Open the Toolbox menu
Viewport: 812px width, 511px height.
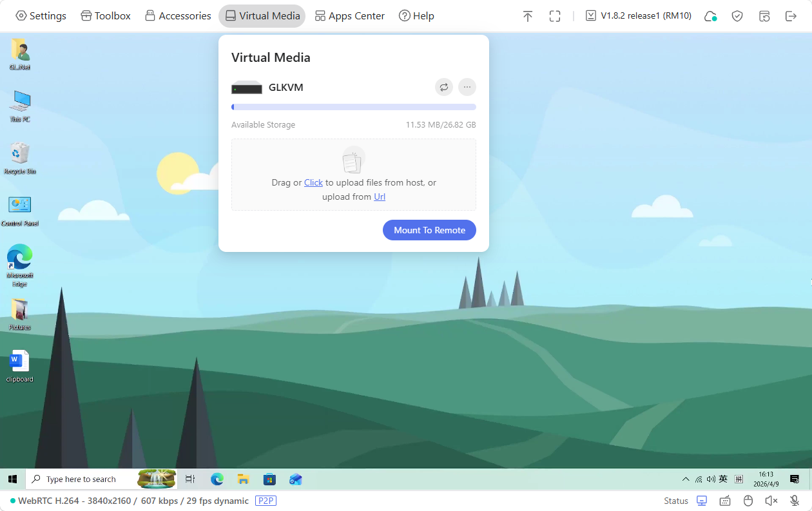105,15
